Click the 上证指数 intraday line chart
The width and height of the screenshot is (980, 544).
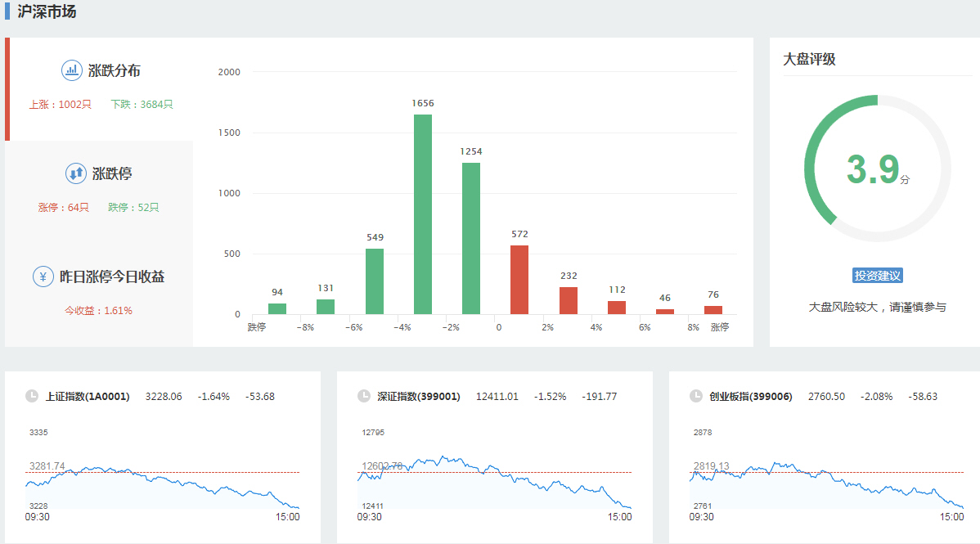coord(162,483)
